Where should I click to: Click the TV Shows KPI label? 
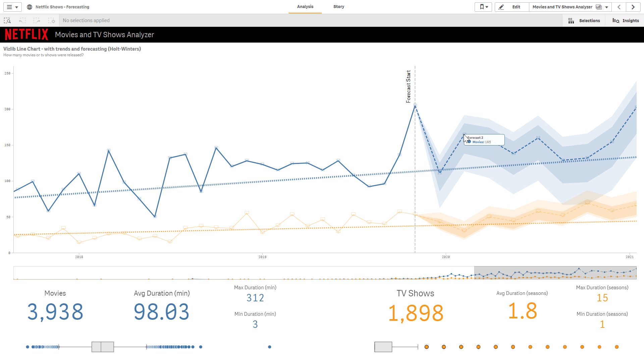coord(416,293)
